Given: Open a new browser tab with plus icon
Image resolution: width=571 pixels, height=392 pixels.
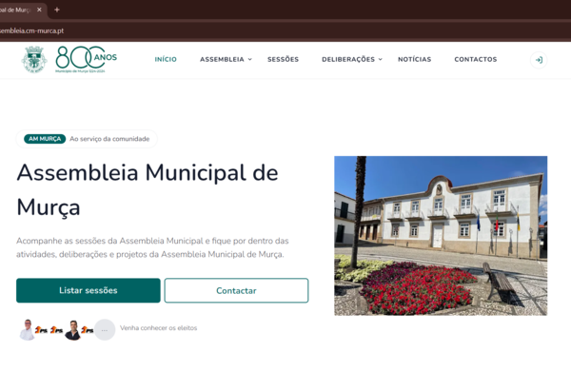Looking at the screenshot, I should click(x=57, y=10).
